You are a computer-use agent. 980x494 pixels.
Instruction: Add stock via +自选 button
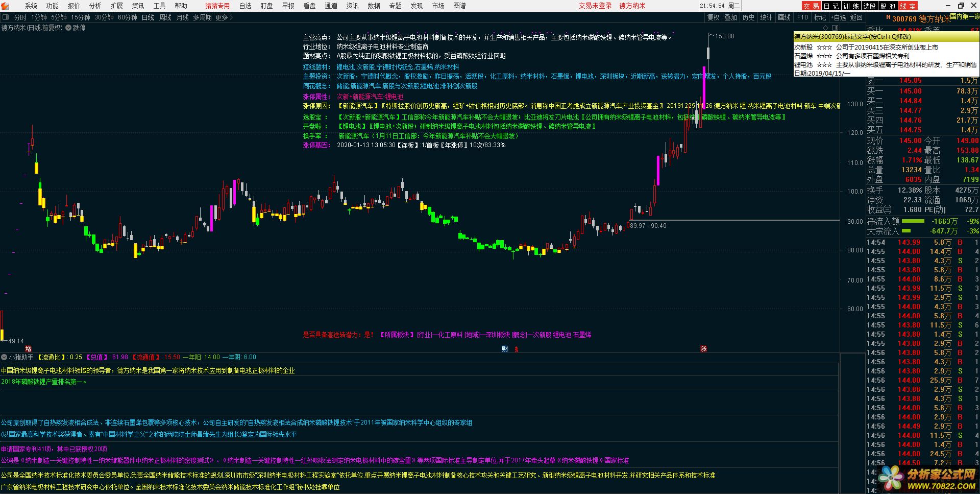[x=838, y=17]
